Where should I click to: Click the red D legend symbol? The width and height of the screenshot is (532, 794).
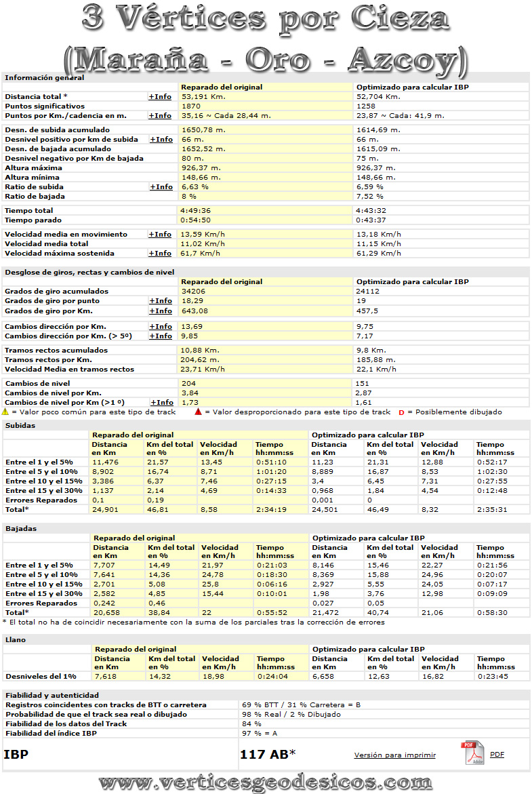401,412
